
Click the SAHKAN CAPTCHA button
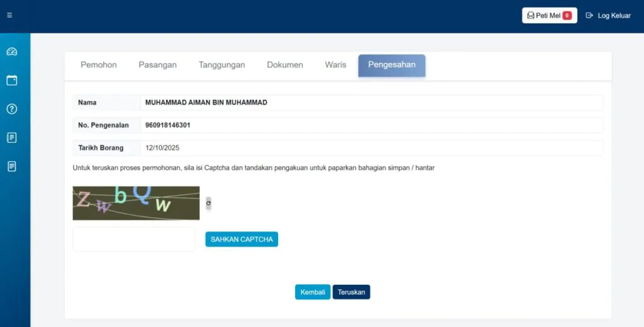(x=241, y=239)
